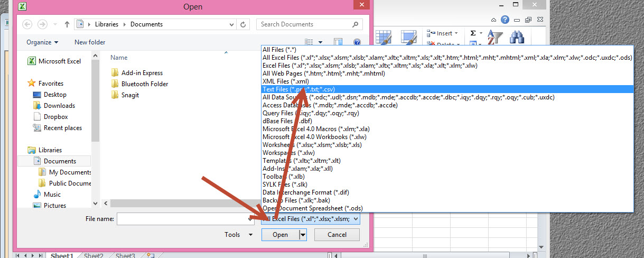Click the Microsoft Excel icon in the sidebar

31,61
